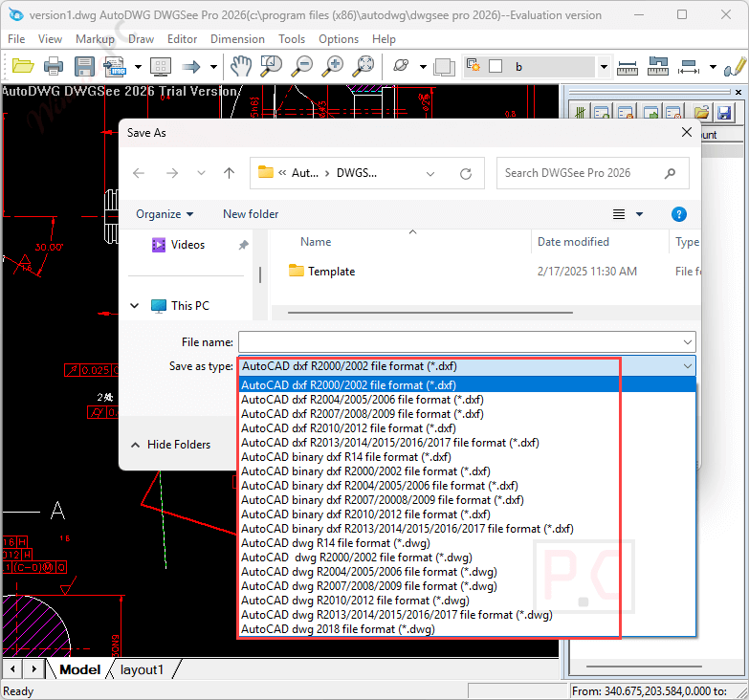
Task: Click the Zoom In magnifier icon
Action: click(x=333, y=66)
